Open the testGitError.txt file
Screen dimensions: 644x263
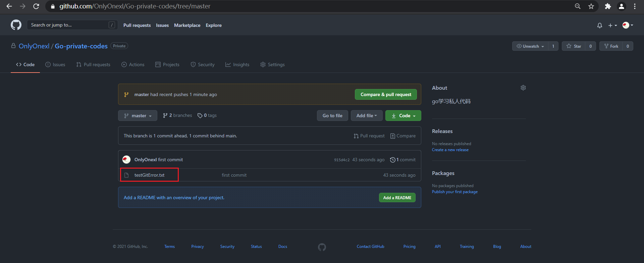pos(149,175)
